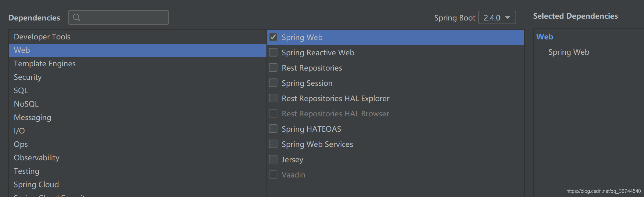Choose the Security category
The height and width of the screenshot is (197, 644).
pyautogui.click(x=28, y=77)
